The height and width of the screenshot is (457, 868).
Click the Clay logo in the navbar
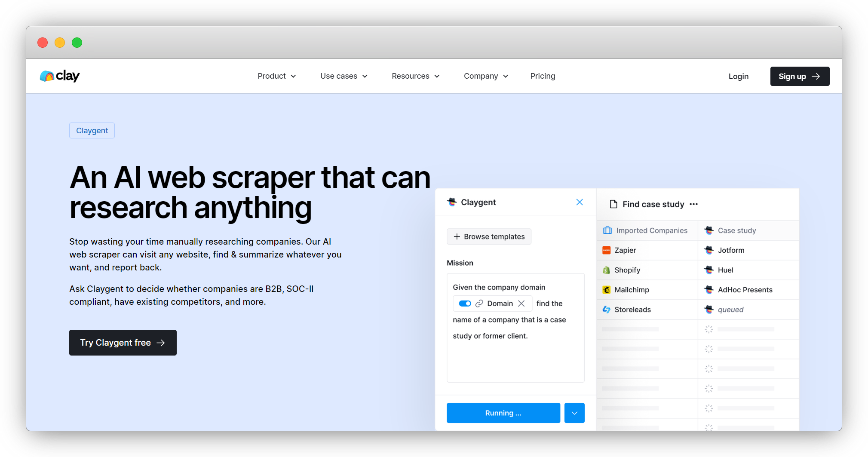point(60,76)
